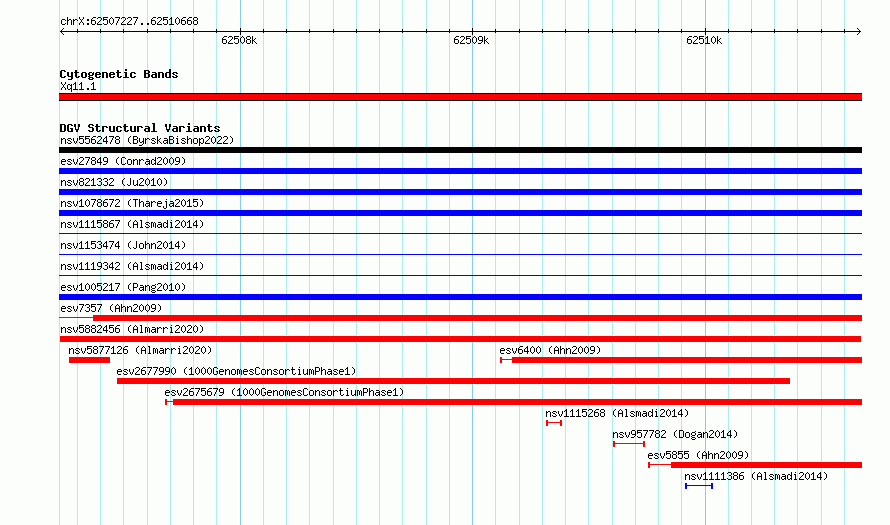The height and width of the screenshot is (525, 890).
Task: Open variant nsv1111386 (Alsmadi2014)
Action: pos(756,476)
